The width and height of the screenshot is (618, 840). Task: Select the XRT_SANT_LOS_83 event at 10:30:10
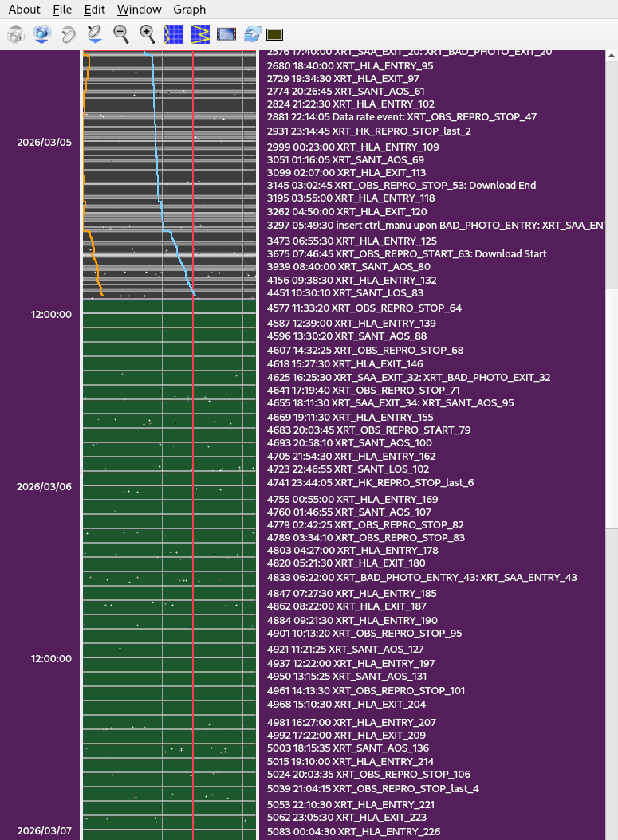[x=347, y=292]
